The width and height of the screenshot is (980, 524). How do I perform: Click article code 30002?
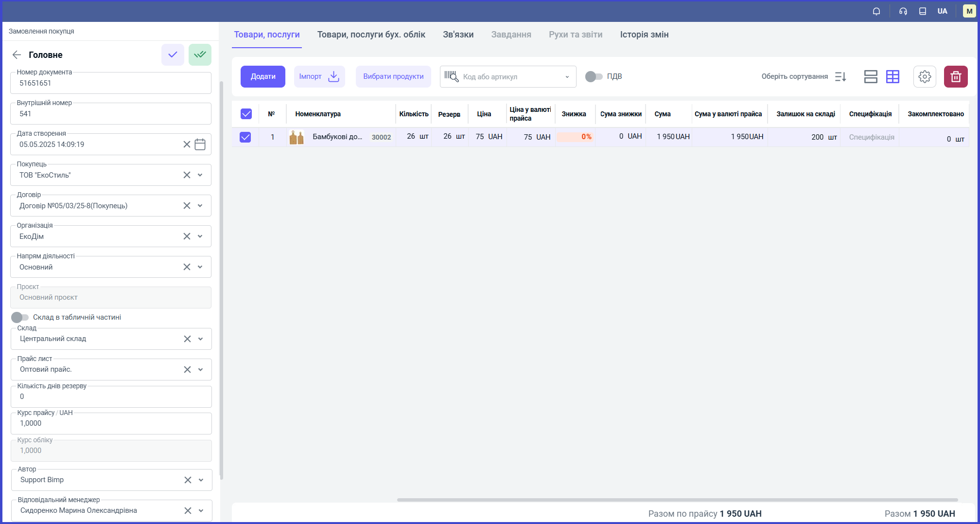tap(381, 137)
